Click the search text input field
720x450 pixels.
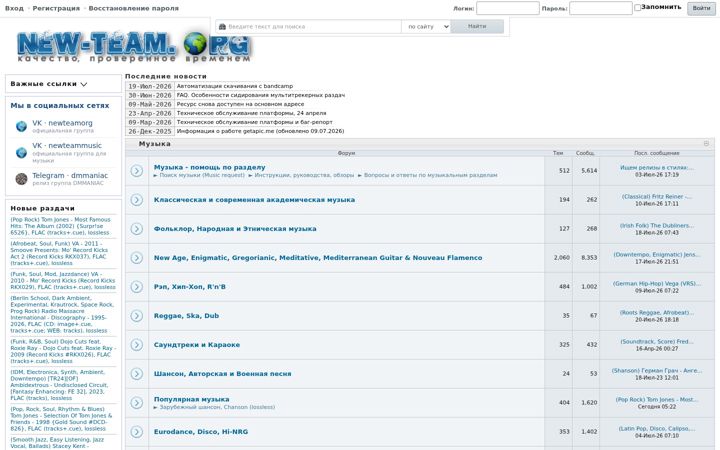309,27
